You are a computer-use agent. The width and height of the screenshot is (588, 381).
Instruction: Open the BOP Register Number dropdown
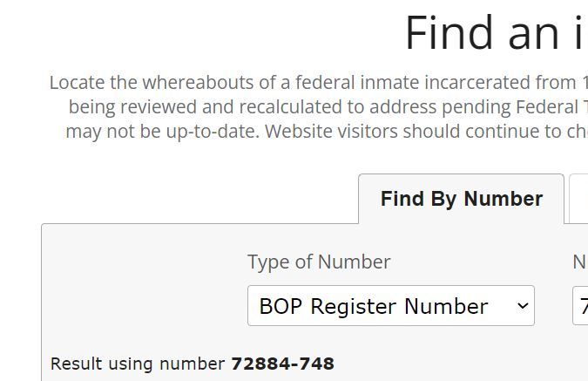pyautogui.click(x=390, y=306)
